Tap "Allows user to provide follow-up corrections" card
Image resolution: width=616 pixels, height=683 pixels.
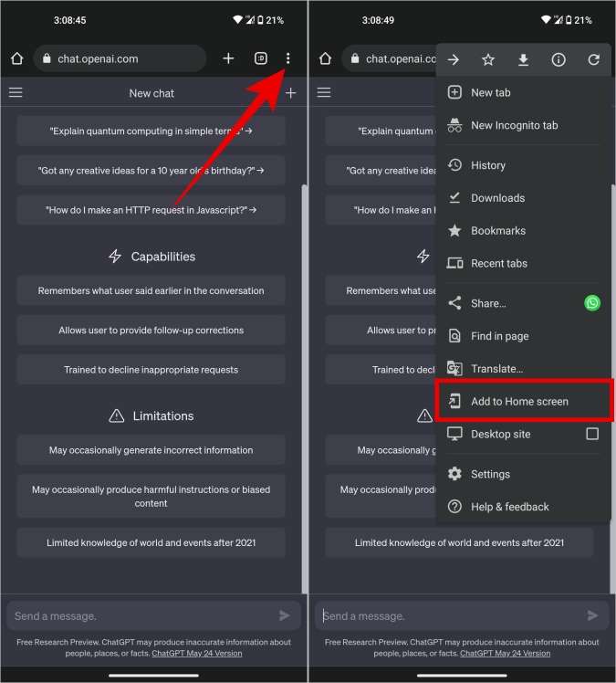pos(151,331)
